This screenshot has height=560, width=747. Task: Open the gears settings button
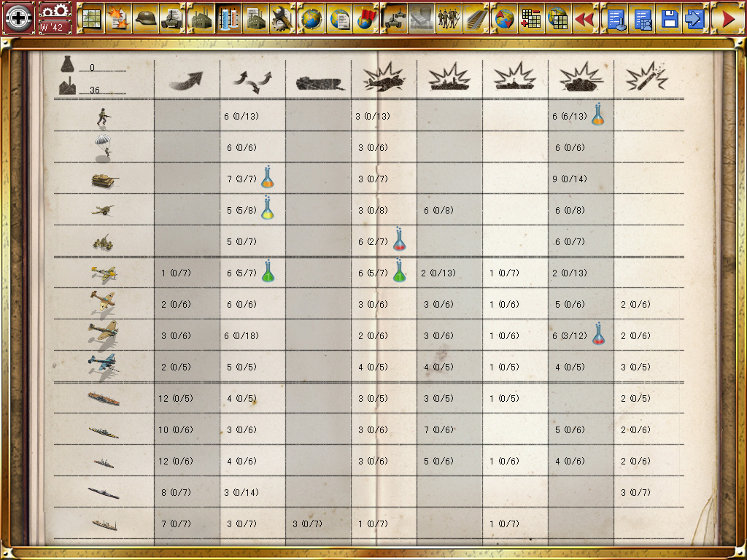click(55, 10)
